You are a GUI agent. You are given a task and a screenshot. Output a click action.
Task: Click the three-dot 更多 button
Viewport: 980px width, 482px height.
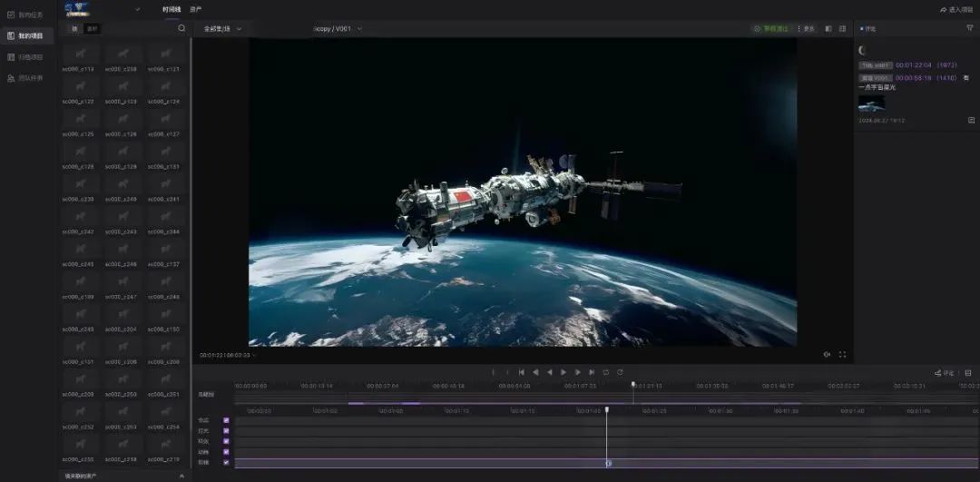(x=806, y=29)
